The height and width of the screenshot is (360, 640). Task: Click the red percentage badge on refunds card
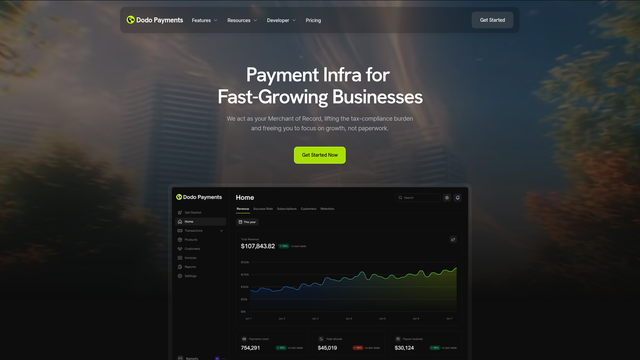tap(358, 348)
